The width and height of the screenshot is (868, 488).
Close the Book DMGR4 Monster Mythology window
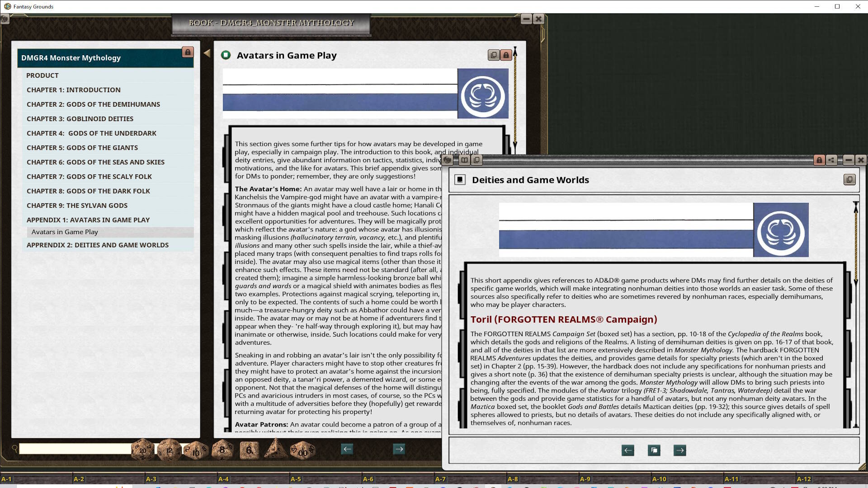538,19
